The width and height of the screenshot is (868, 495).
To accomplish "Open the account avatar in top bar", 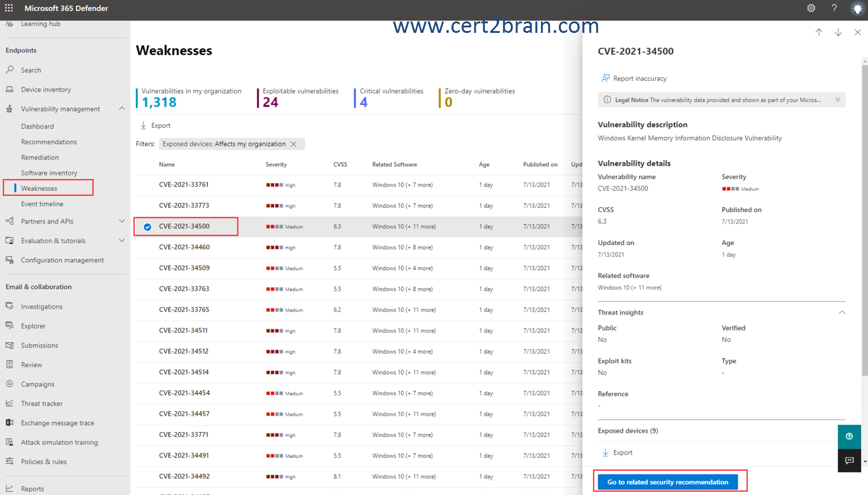I will [857, 9].
